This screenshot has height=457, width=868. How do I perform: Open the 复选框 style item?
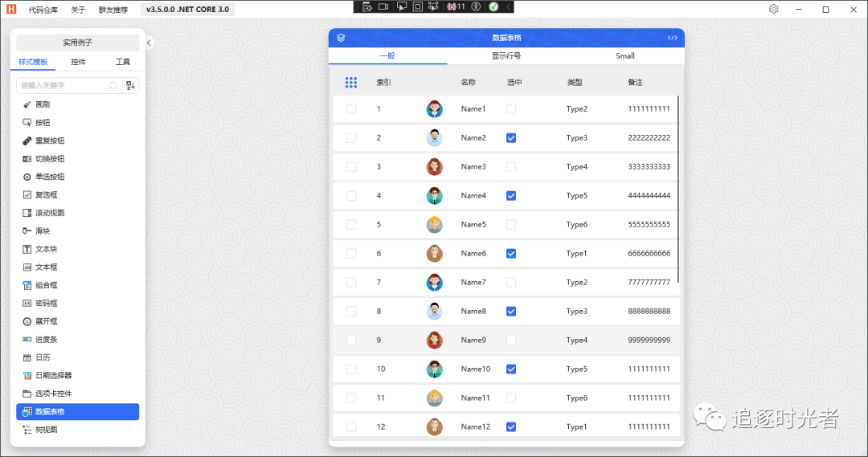77,194
